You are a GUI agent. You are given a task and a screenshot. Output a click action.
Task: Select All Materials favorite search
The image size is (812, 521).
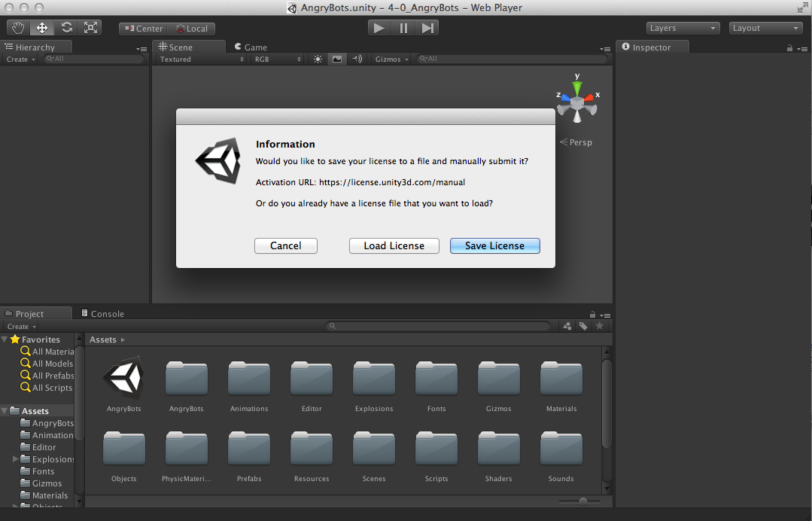[47, 351]
